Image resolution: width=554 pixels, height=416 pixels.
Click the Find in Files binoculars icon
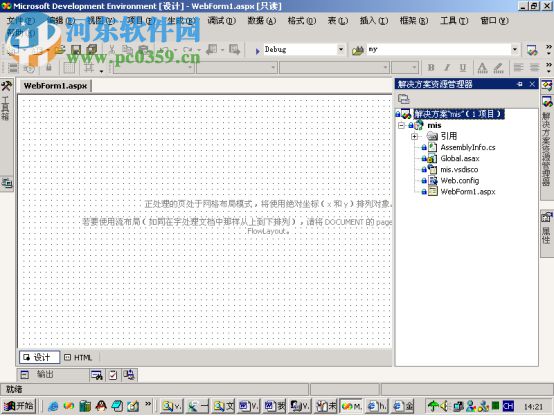[358, 50]
